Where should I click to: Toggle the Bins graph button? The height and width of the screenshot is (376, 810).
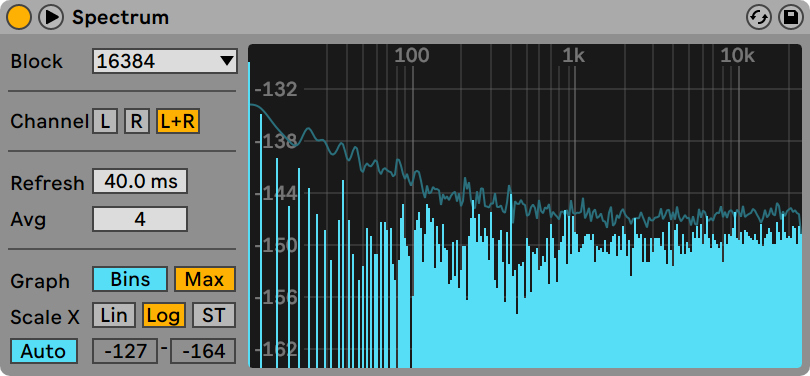(130, 279)
